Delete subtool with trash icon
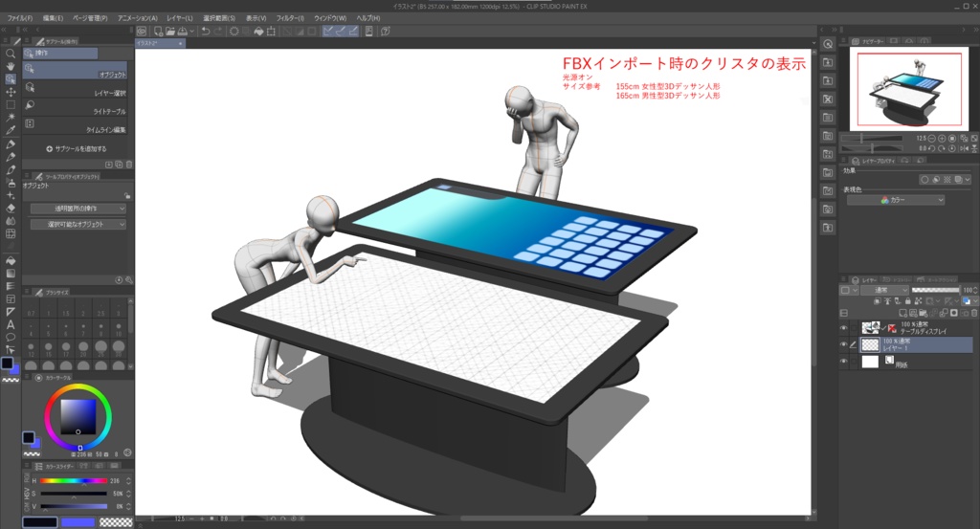Viewport: 980px width, 529px height. (x=129, y=165)
